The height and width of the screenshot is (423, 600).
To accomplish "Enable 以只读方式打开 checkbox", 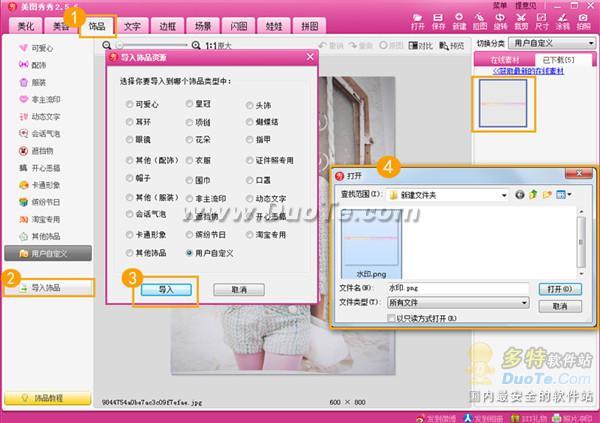I will [391, 318].
